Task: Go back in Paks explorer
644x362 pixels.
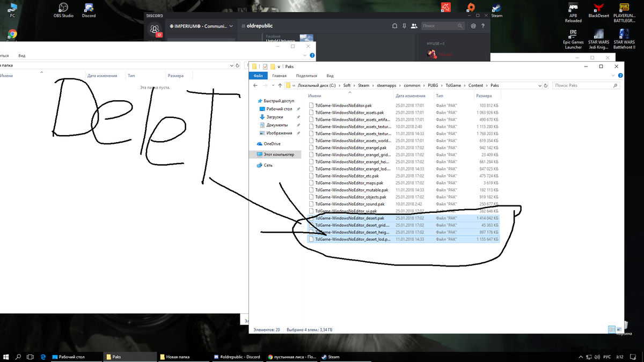Action: (256, 85)
